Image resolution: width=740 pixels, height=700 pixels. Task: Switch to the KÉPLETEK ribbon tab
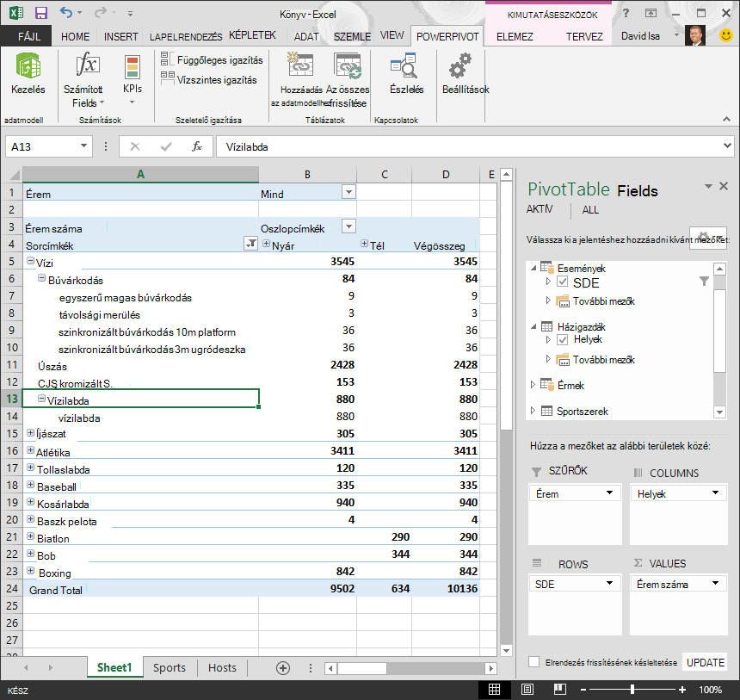252,35
